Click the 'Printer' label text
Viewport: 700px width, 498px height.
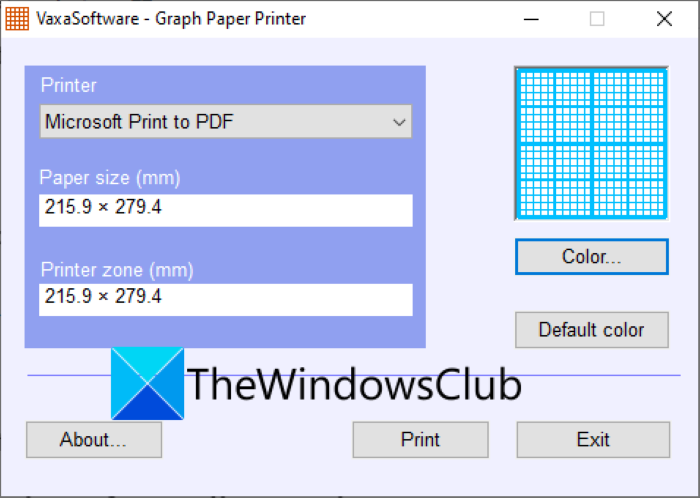pos(69,85)
